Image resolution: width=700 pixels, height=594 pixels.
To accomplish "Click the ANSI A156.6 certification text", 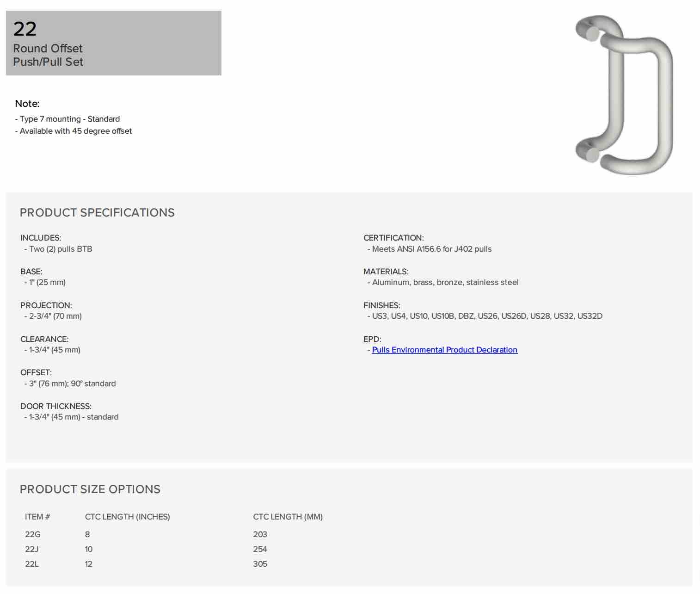I will coord(432,249).
